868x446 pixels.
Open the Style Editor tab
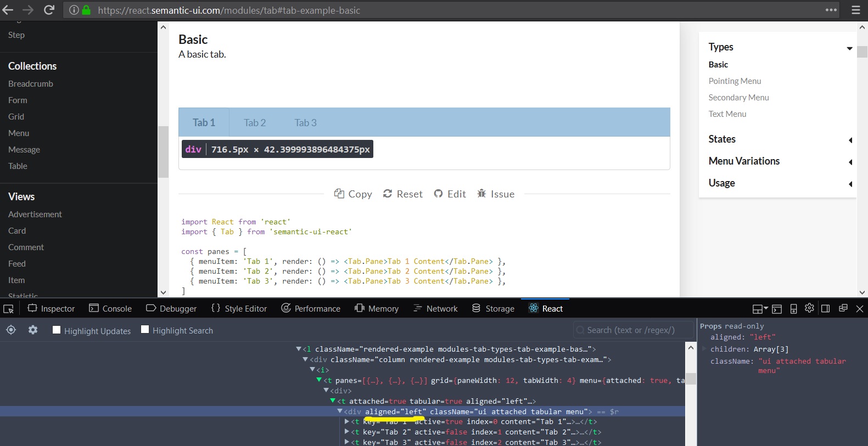coord(239,309)
